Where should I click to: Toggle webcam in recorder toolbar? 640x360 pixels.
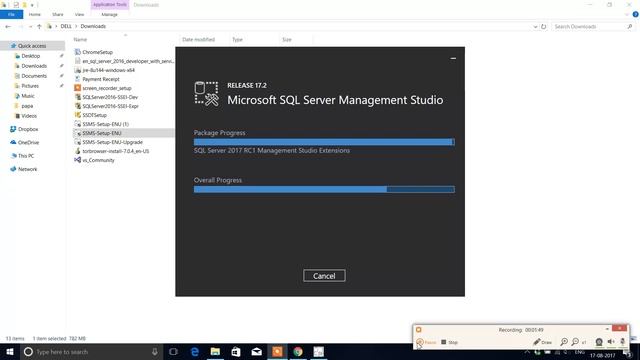coord(599,342)
